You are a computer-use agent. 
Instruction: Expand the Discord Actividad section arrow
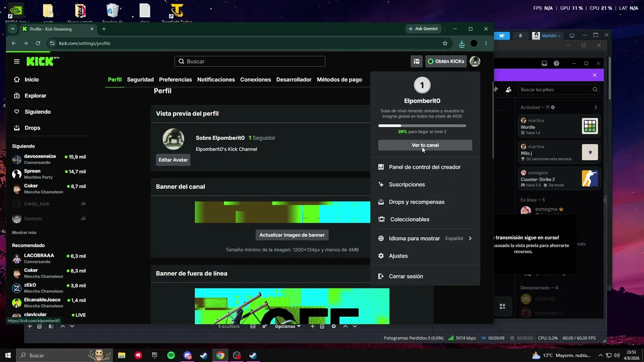596,107
